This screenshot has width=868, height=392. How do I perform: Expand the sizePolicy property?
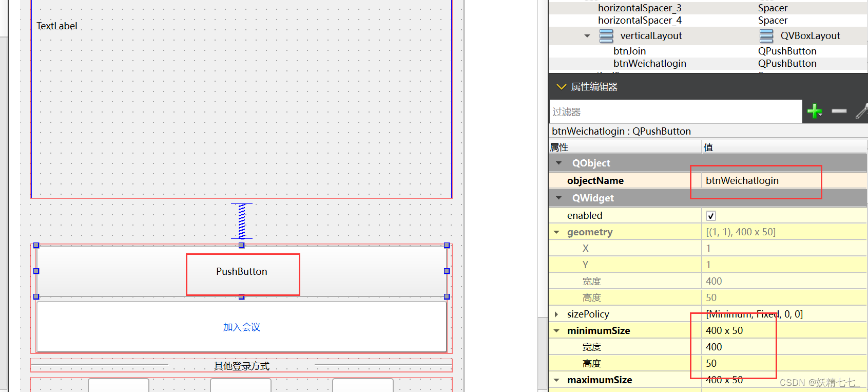pos(556,314)
